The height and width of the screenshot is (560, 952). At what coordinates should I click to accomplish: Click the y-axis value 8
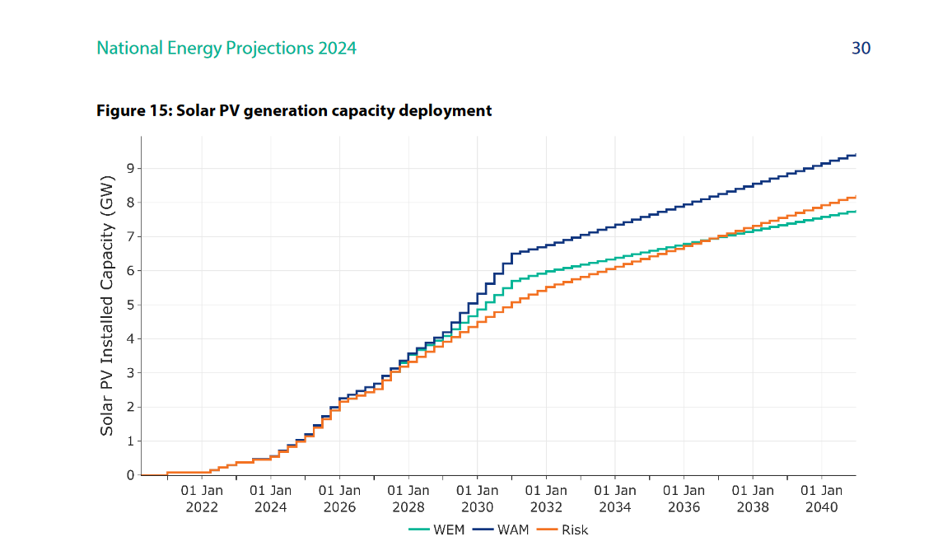pyautogui.click(x=131, y=203)
